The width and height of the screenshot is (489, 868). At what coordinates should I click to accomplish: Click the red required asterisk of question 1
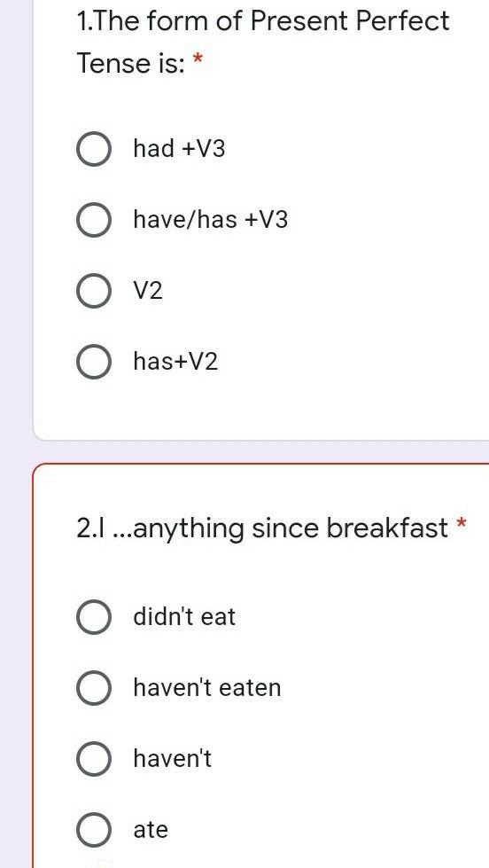coord(198,59)
